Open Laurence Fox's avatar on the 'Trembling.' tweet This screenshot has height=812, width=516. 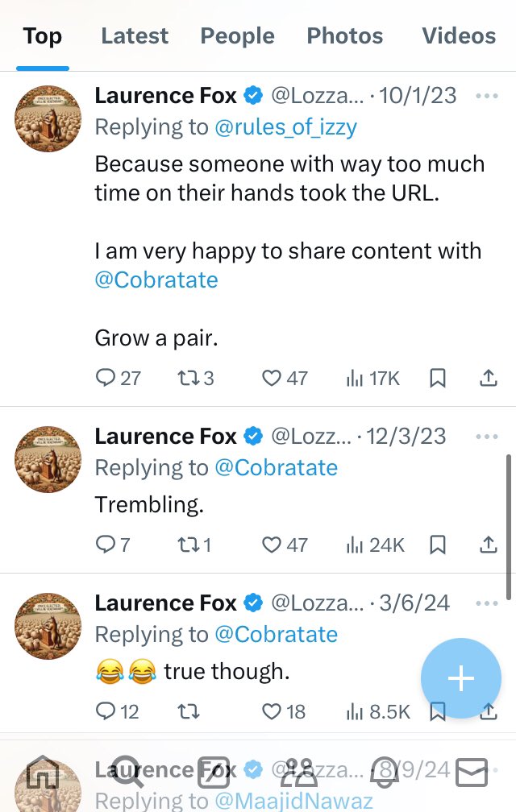click(48, 460)
